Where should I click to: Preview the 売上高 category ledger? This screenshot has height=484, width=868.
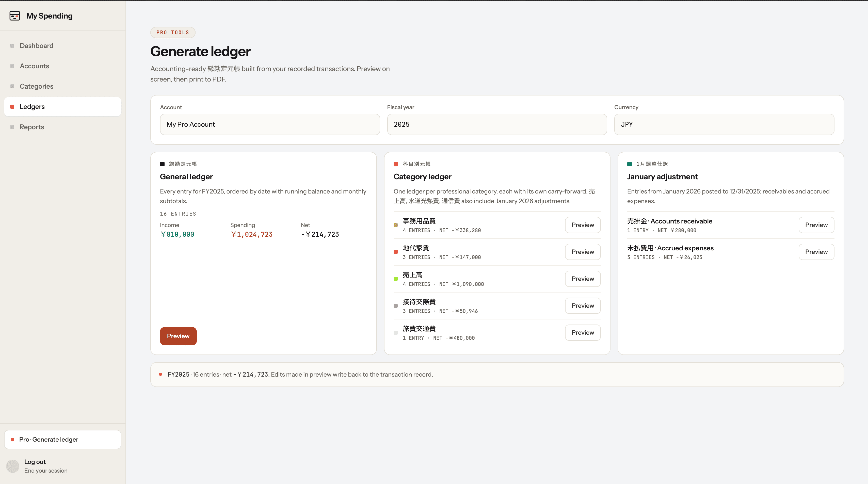[583, 279]
